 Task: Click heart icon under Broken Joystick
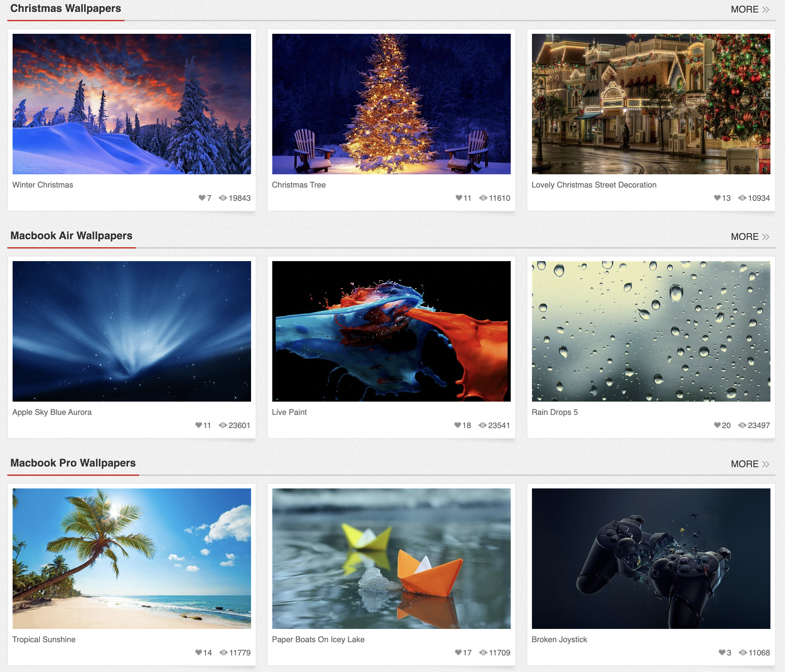(x=722, y=652)
